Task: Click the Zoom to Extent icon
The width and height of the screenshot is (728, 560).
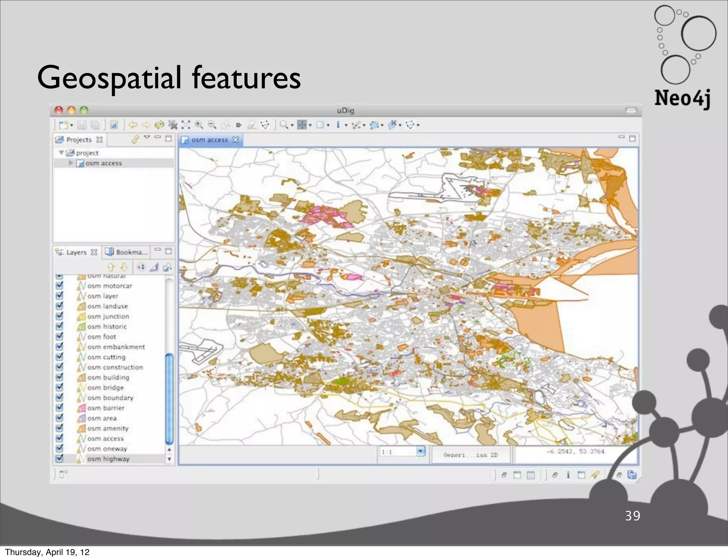Action: point(186,125)
